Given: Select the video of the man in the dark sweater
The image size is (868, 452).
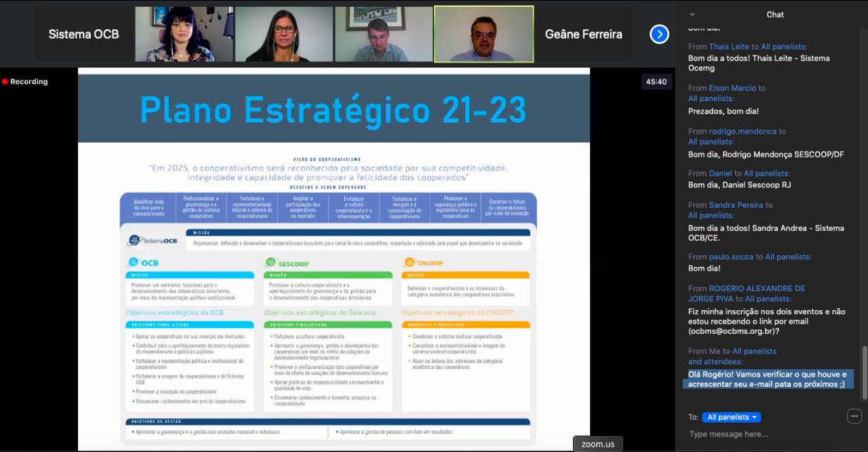Looking at the screenshot, I should 384,34.
